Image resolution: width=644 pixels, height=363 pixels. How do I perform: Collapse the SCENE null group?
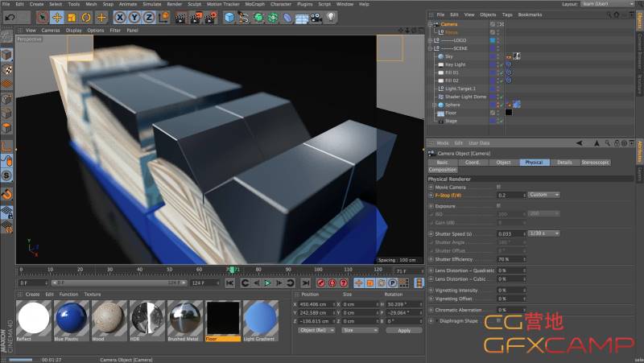430,48
